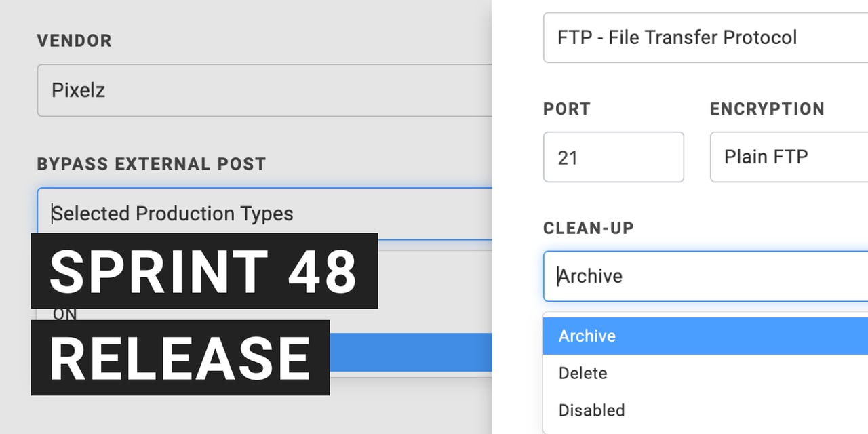Click the Plain FTP text

[766, 157]
